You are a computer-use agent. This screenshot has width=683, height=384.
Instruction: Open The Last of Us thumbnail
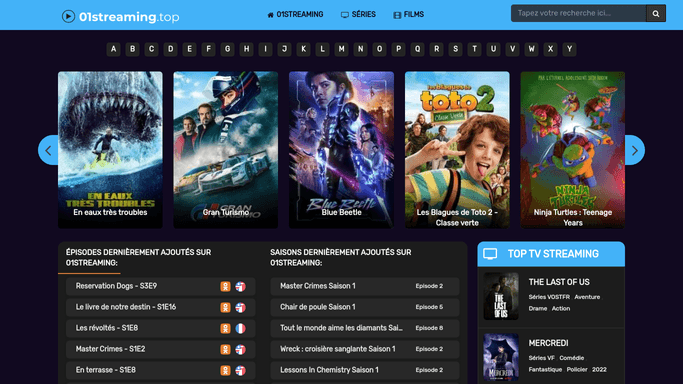coord(501,296)
